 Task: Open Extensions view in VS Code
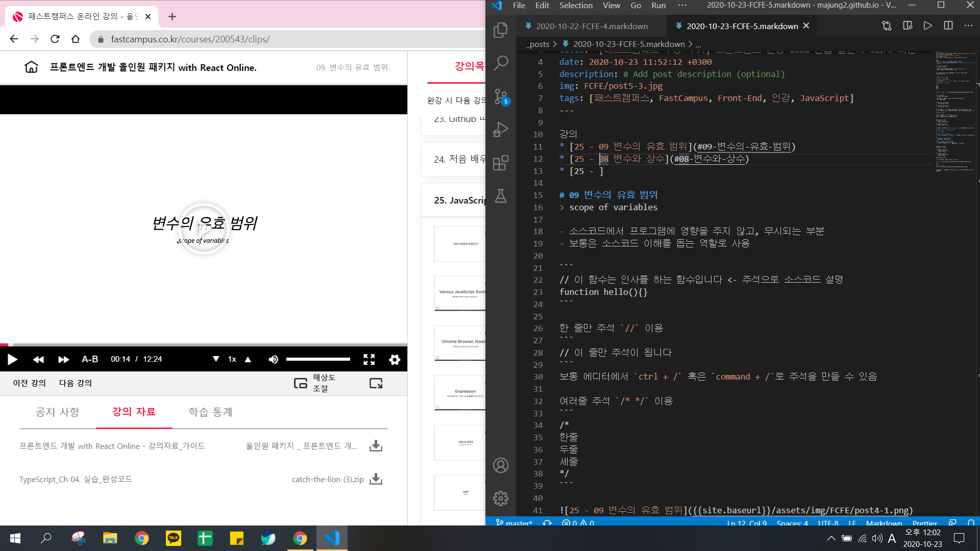coord(501,163)
